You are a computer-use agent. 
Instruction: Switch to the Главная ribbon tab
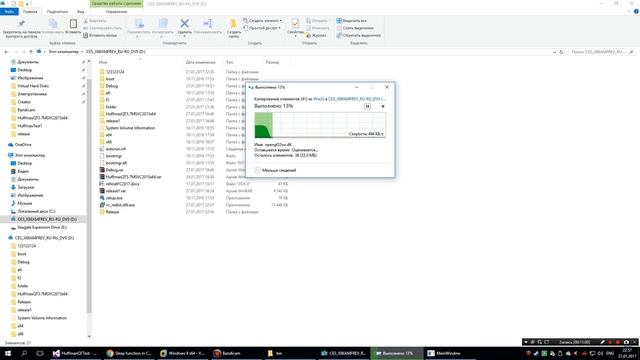tap(30, 11)
